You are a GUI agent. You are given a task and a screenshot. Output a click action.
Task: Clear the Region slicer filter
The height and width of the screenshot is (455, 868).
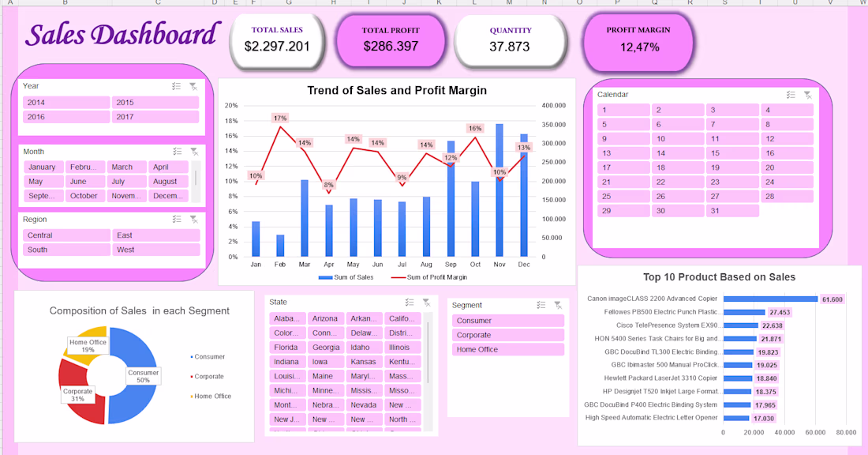click(194, 220)
